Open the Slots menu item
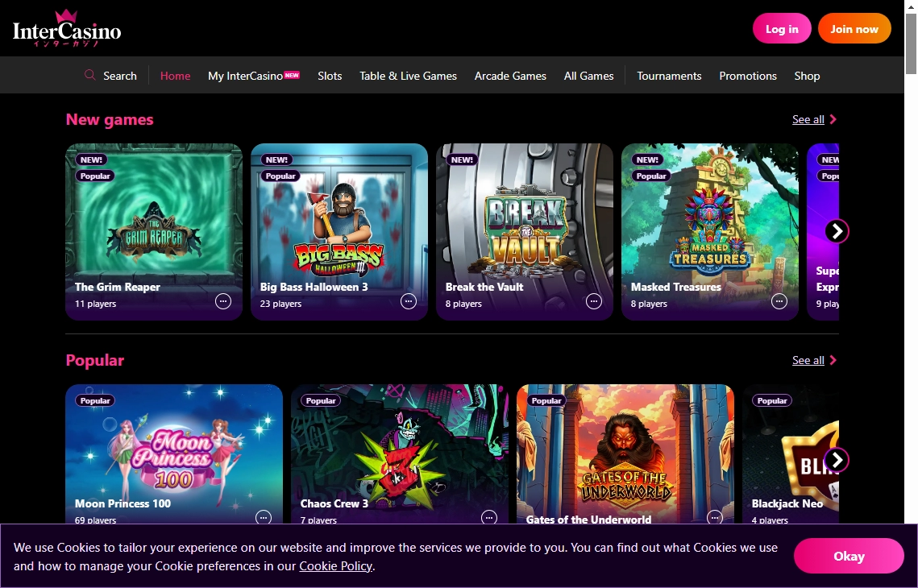This screenshot has width=918, height=588. coord(330,76)
